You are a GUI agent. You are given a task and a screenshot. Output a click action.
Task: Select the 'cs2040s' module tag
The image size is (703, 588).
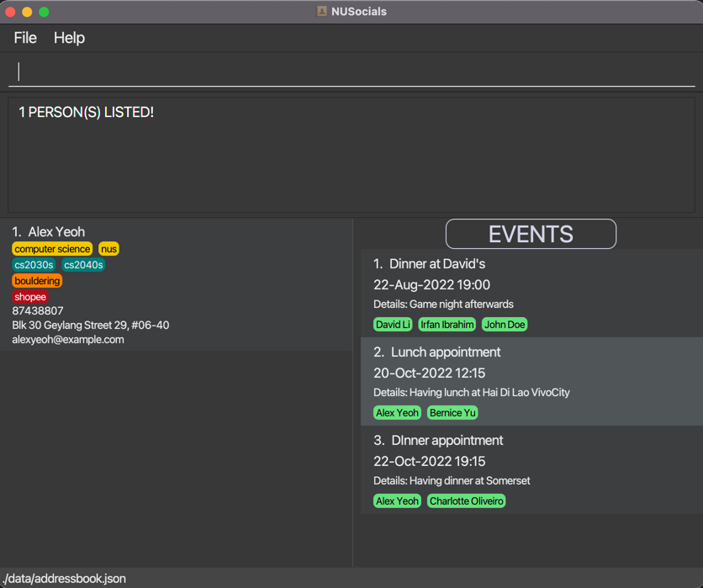coord(83,265)
